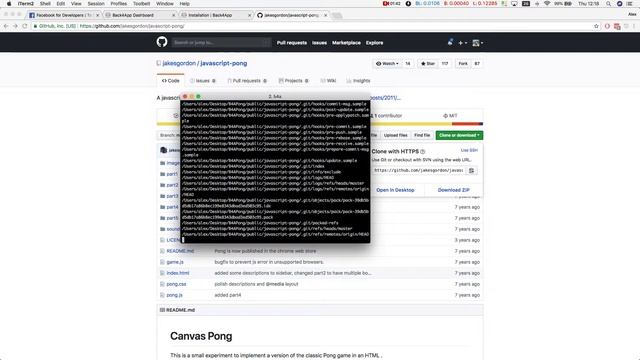Open the Watch dropdown button
640x360 pixels.
pyautogui.click(x=387, y=64)
